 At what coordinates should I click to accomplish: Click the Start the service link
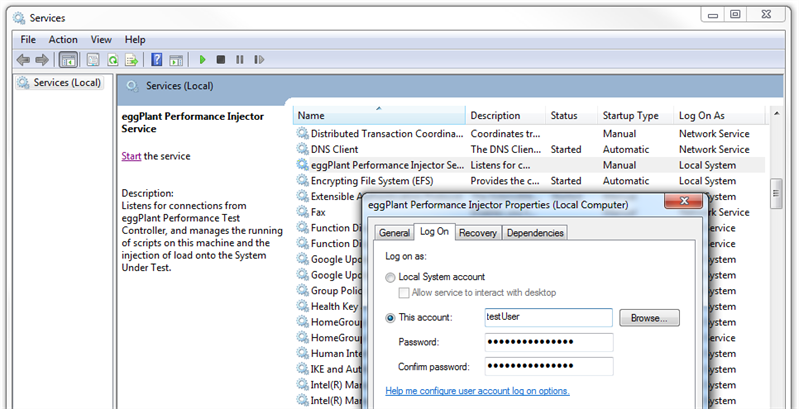tap(131, 156)
